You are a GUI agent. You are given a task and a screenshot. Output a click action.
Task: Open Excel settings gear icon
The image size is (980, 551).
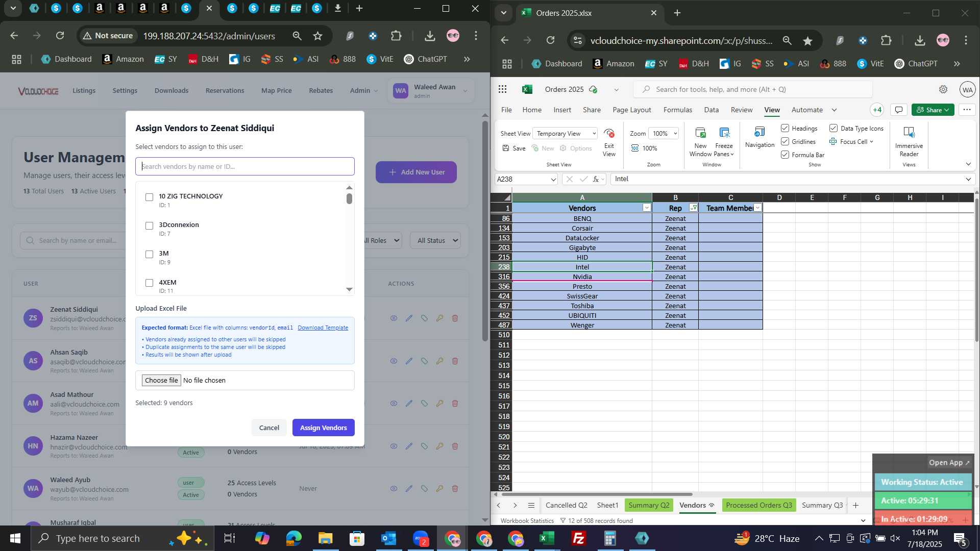click(x=943, y=89)
